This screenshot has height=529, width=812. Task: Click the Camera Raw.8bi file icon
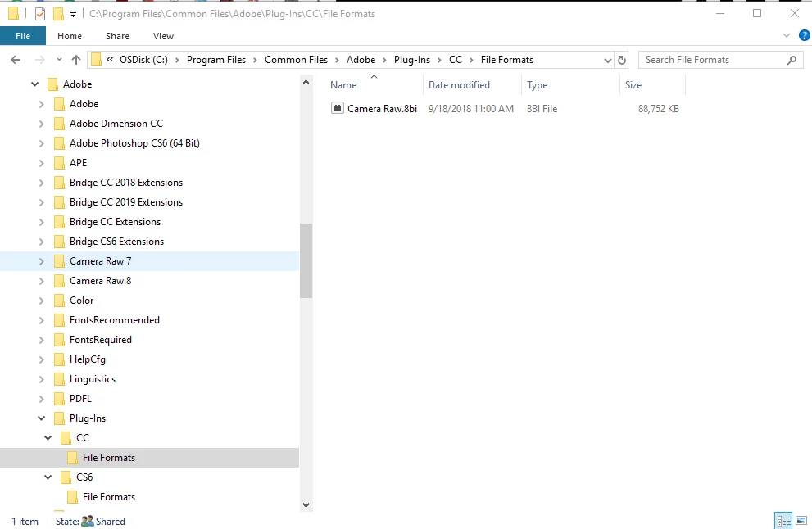(x=337, y=108)
